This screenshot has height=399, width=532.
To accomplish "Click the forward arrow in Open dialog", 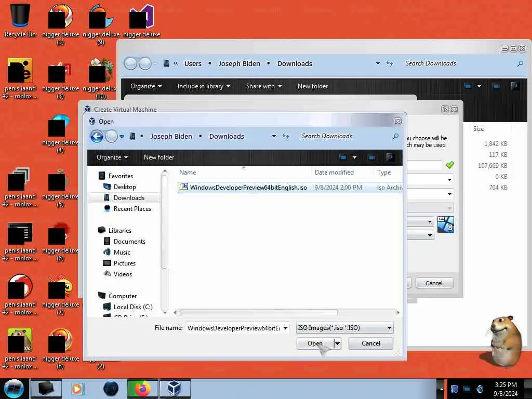I will pos(111,137).
